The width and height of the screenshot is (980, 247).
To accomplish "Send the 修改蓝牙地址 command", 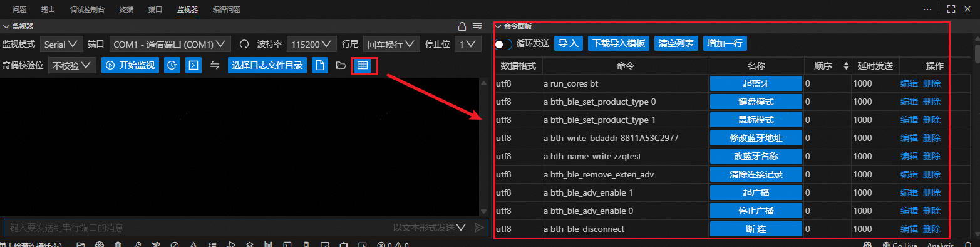I will [756, 138].
